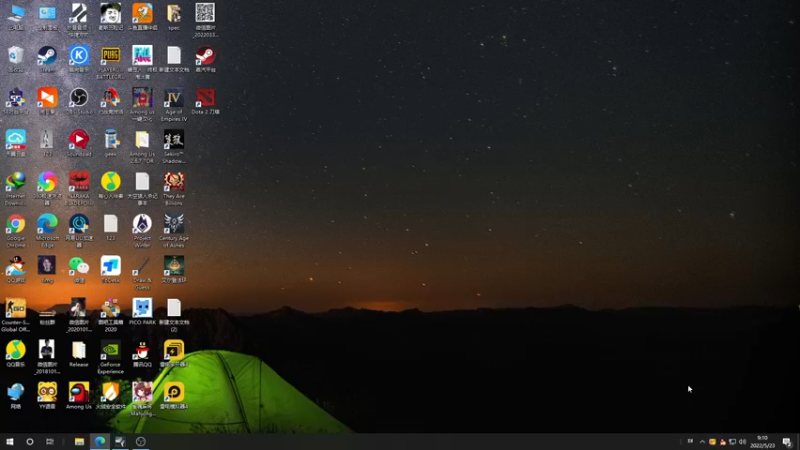The width and height of the screenshot is (800, 450).
Task: Open the Windows Start menu
Action: [x=10, y=442]
